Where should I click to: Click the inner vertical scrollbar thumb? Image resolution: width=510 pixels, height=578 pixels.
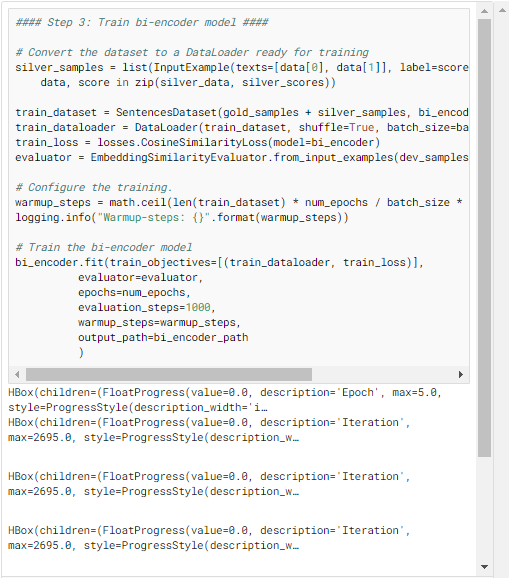(485, 238)
